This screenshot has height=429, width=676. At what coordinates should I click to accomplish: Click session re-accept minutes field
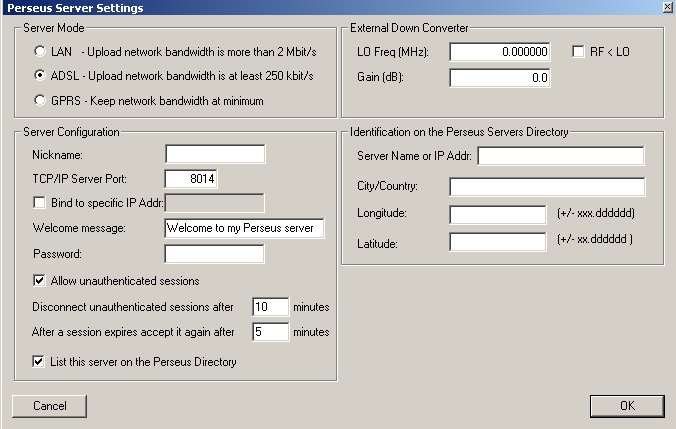tap(270, 332)
